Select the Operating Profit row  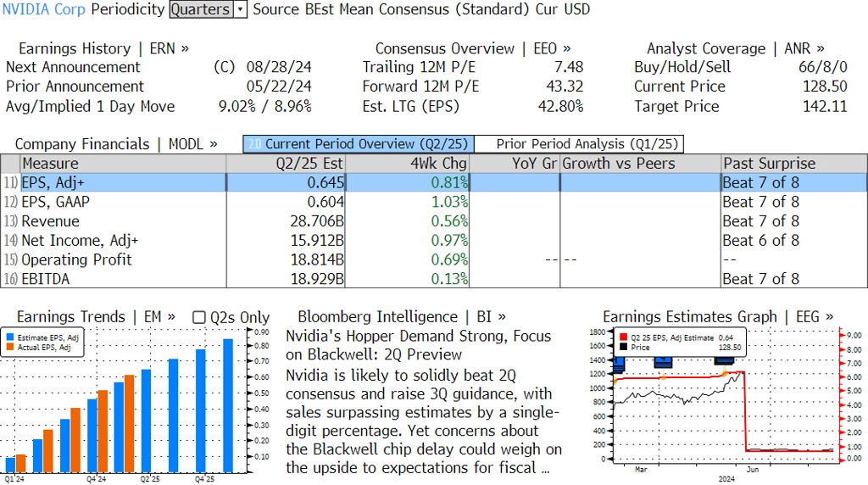coord(434,260)
